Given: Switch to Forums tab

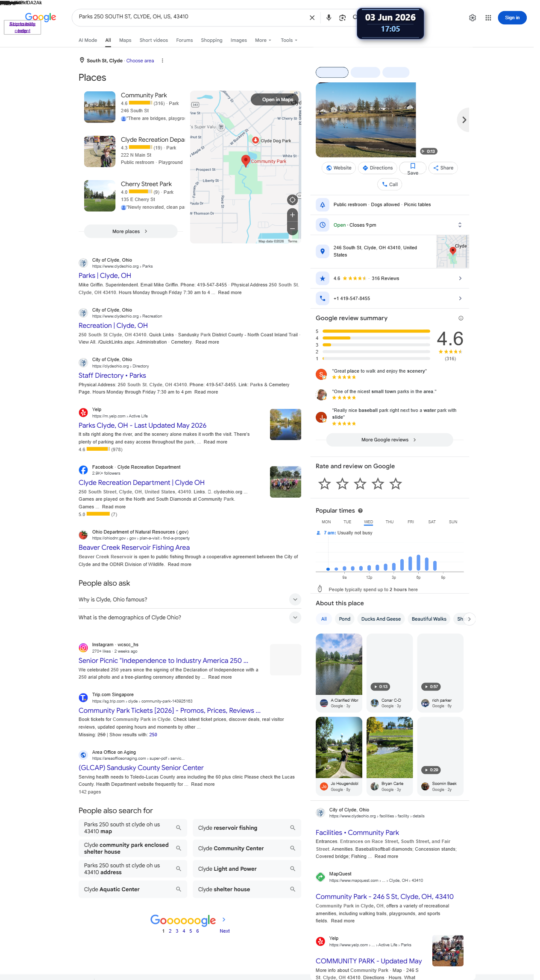Looking at the screenshot, I should coord(184,40).
